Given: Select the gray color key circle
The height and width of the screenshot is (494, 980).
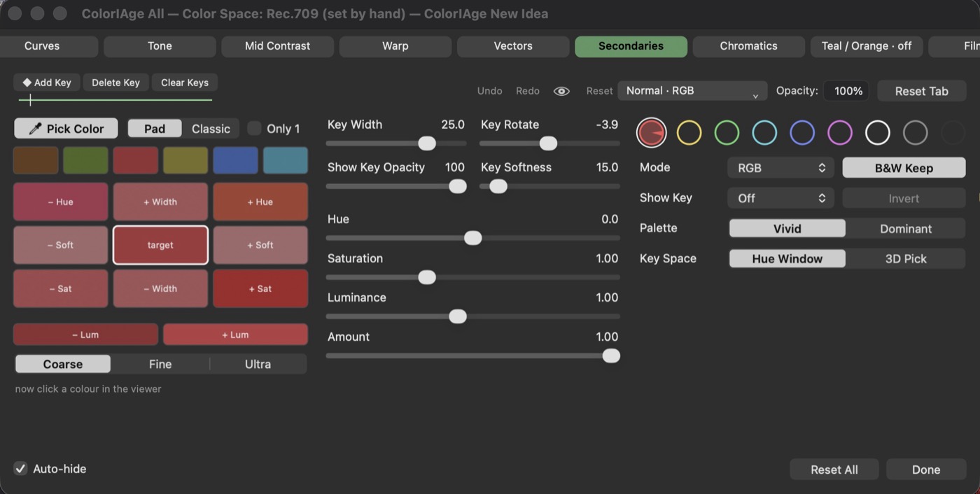Looking at the screenshot, I should (916, 132).
